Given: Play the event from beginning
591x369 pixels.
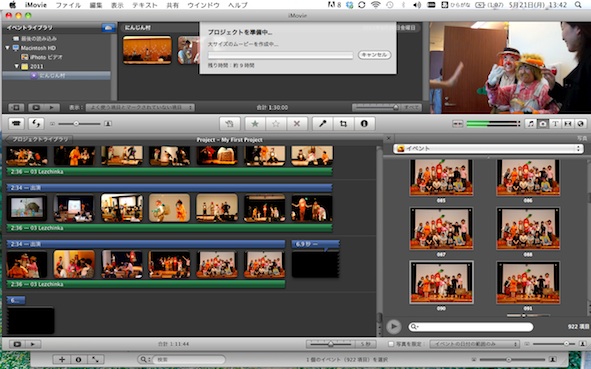Looking at the screenshot, I should [52, 107].
